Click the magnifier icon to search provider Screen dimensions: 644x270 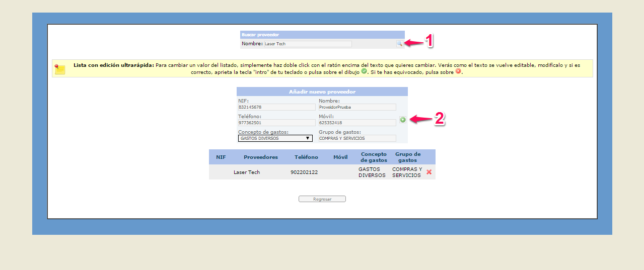399,44
